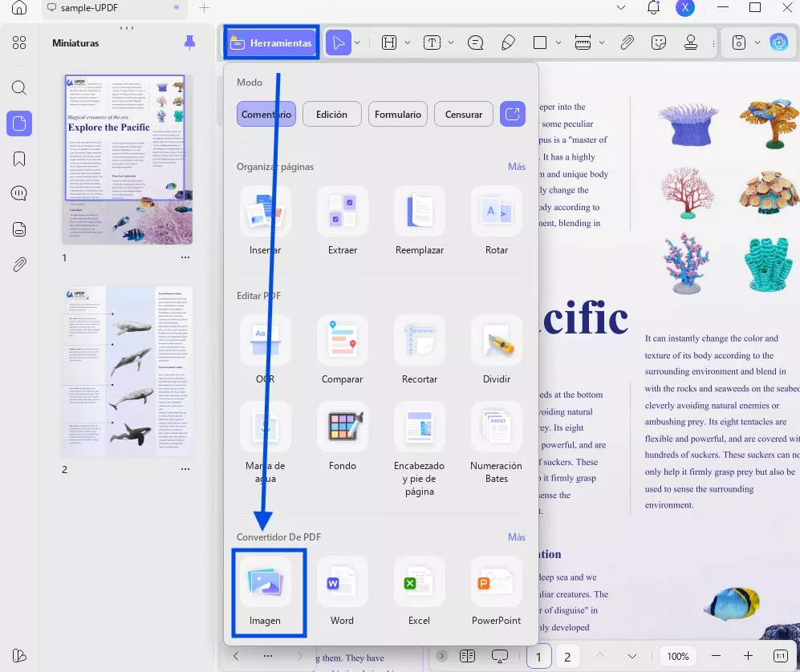Viewport: 800px width, 672px height.
Task: Open the shape tool dropdown
Action: pyautogui.click(x=558, y=43)
